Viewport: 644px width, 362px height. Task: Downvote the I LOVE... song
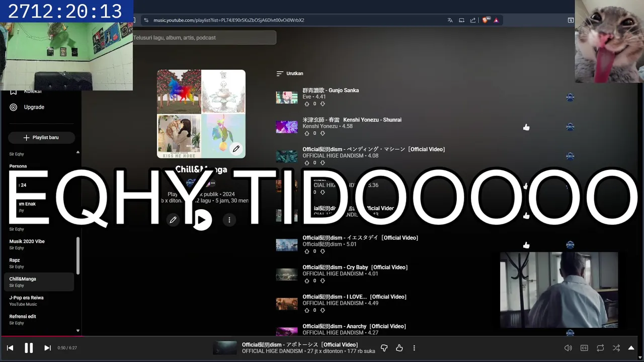(x=323, y=310)
